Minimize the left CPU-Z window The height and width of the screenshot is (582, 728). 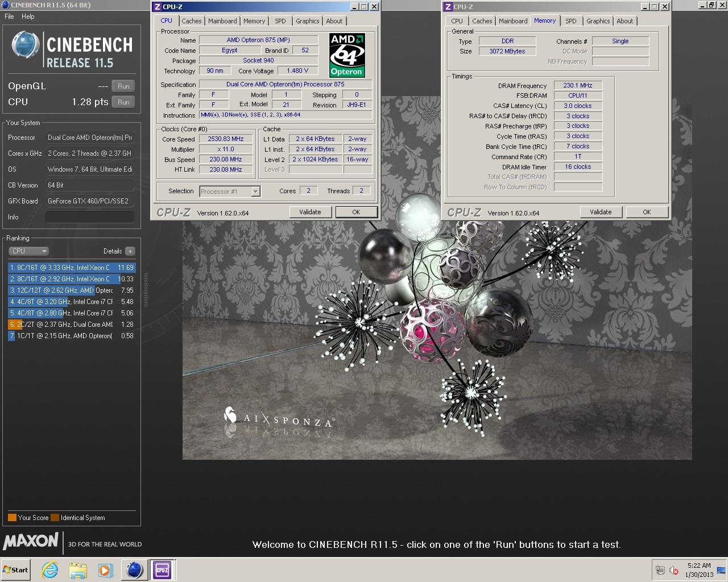tap(354, 7)
